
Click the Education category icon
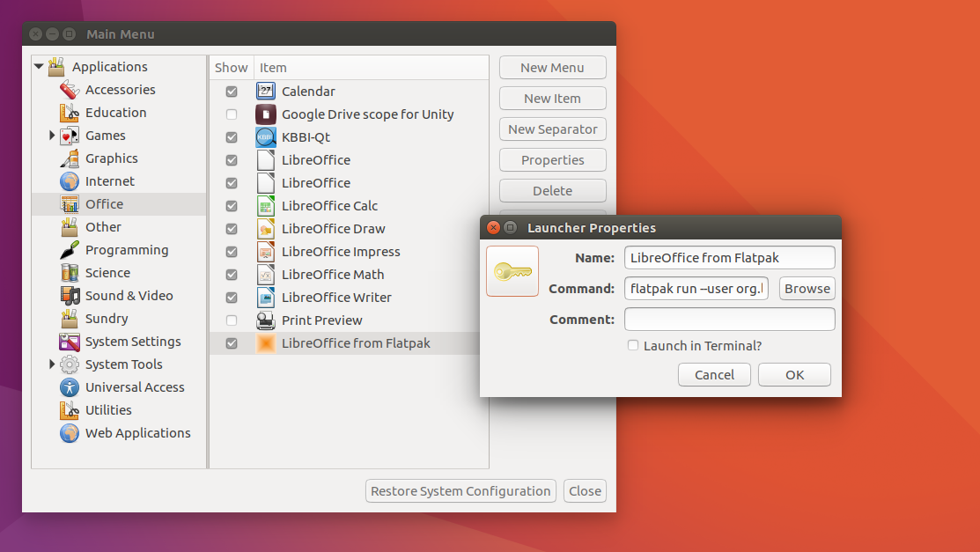(x=70, y=113)
